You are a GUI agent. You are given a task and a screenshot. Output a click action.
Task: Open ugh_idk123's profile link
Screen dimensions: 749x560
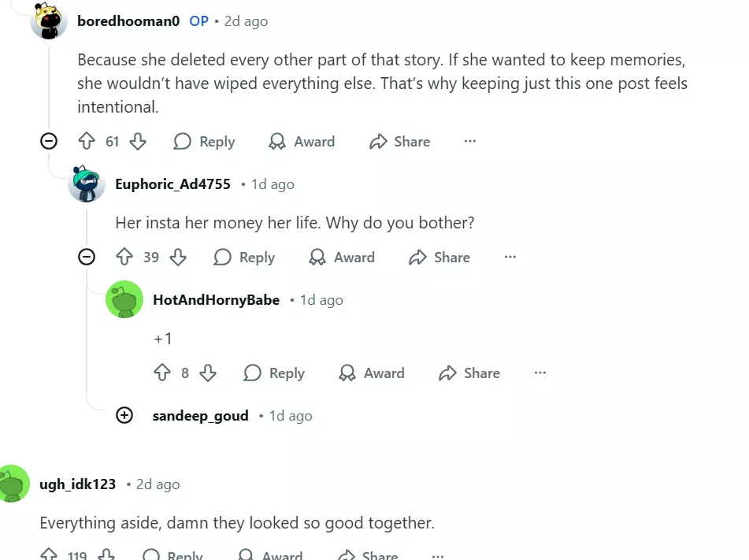point(77,484)
